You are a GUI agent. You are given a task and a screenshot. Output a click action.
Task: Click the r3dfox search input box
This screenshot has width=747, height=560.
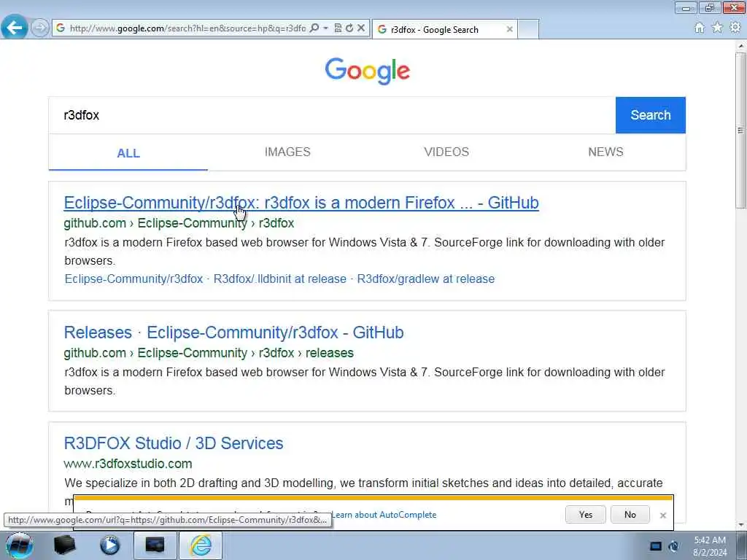332,115
